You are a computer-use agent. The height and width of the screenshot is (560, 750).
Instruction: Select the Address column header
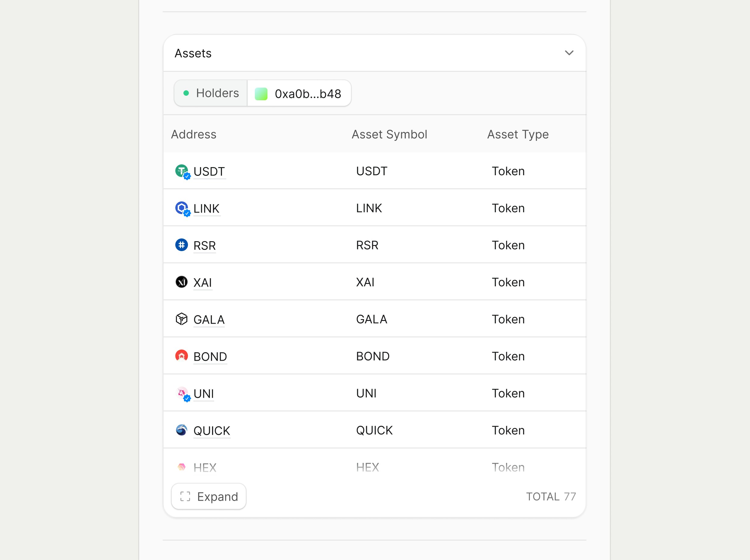[x=194, y=134]
